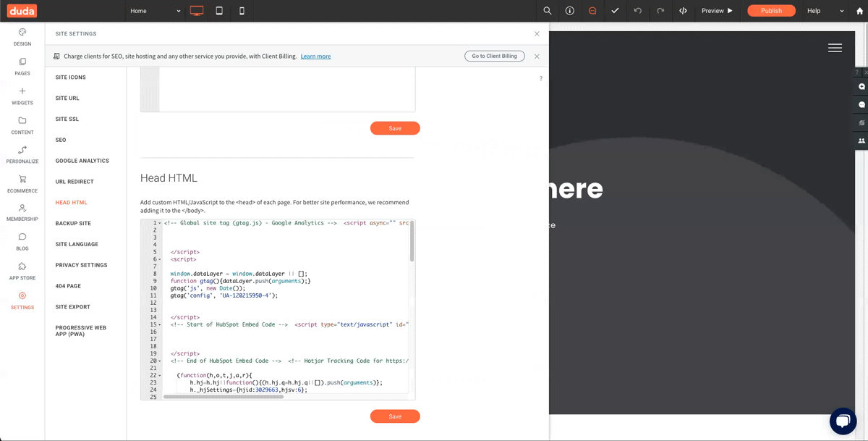Viewport: 868px width, 441px height.
Task: Switch to desktop device view
Action: tap(197, 11)
